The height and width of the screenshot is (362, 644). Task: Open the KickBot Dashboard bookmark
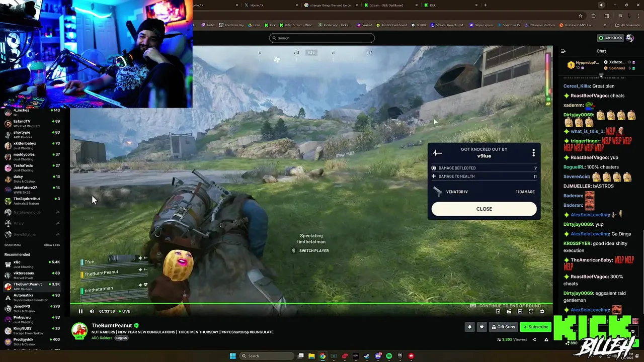tap(391, 25)
